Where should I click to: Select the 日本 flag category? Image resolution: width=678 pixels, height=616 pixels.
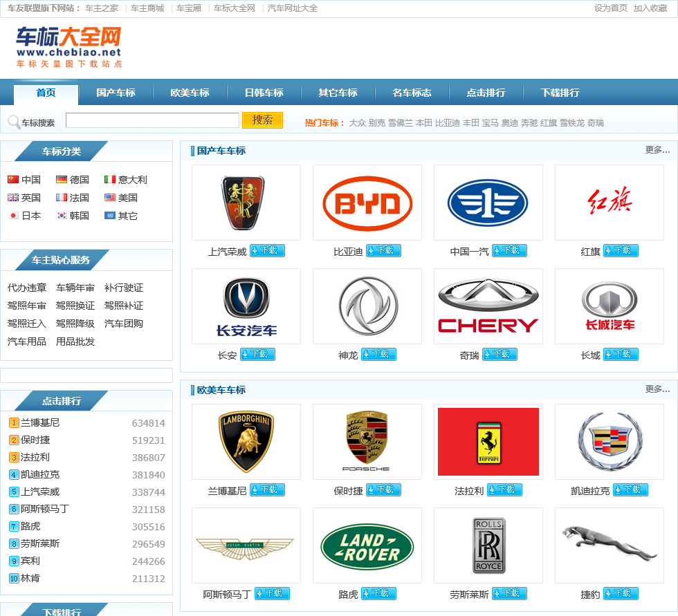pos(24,216)
